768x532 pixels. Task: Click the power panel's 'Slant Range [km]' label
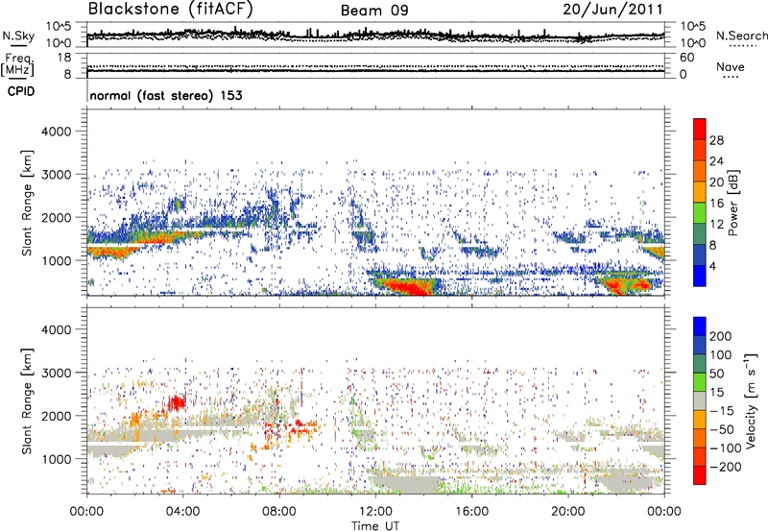pos(27,203)
